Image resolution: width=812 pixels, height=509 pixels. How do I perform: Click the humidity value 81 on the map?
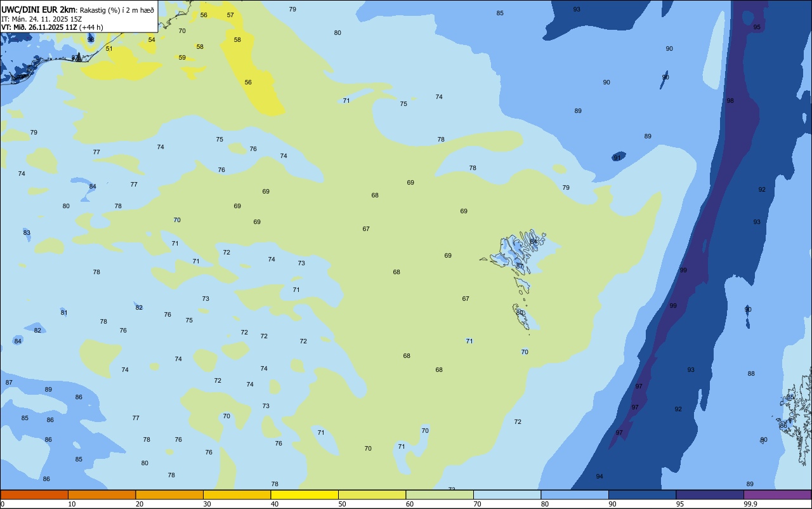64,313
